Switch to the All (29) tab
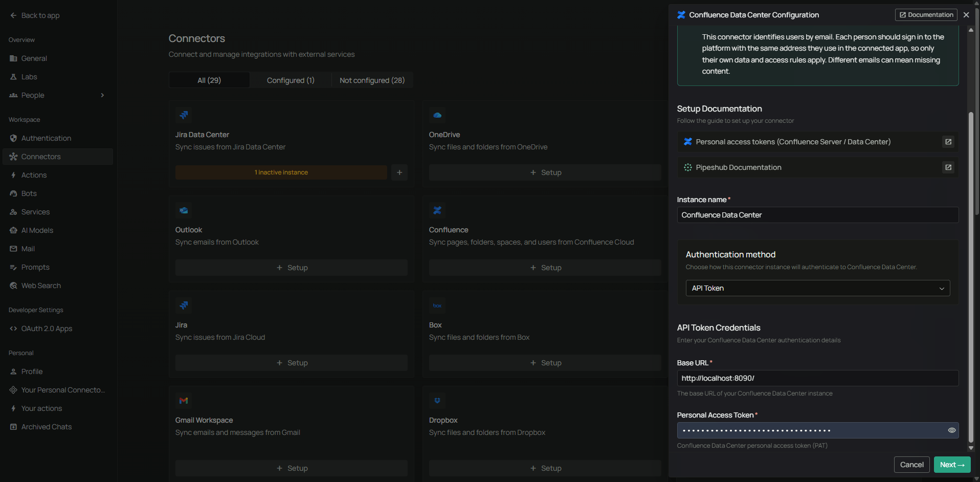Screen dimensions: 980x482 (x=209, y=80)
